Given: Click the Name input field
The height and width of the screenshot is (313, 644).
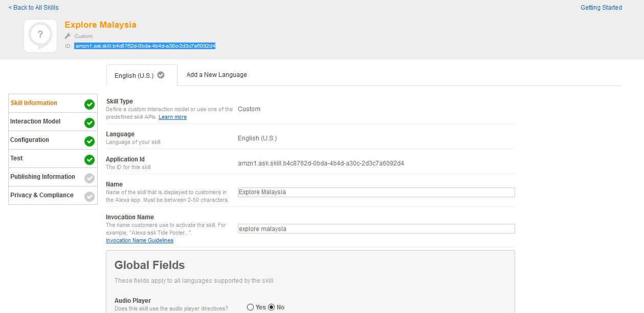Looking at the screenshot, I should pyautogui.click(x=376, y=192).
